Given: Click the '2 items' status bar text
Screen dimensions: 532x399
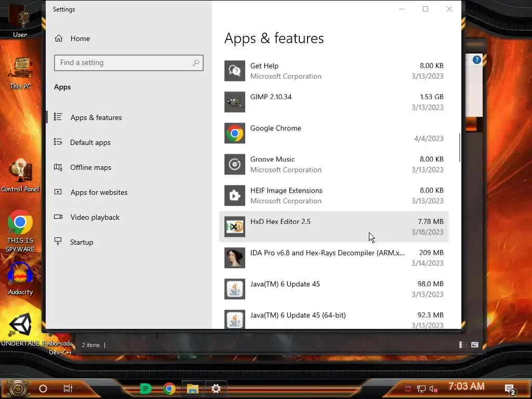Looking at the screenshot, I should pyautogui.click(x=90, y=345).
